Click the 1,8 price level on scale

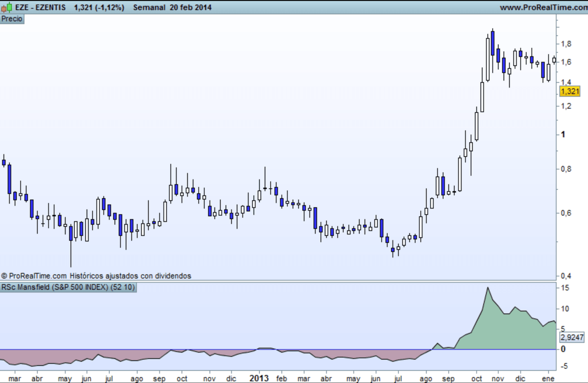click(x=566, y=44)
